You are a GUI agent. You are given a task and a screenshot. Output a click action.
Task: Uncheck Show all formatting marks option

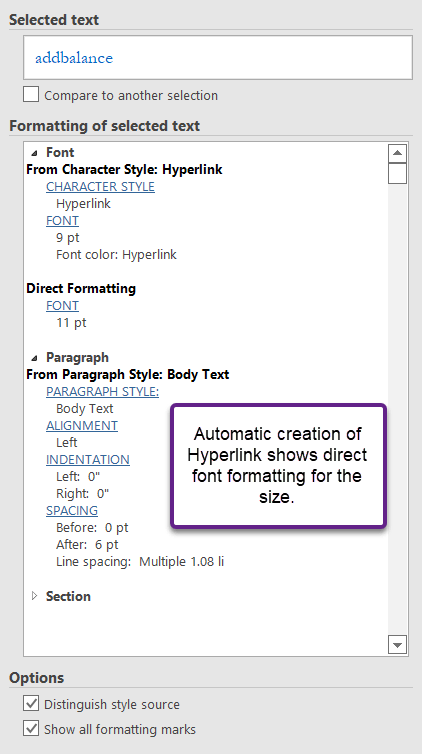click(31, 729)
